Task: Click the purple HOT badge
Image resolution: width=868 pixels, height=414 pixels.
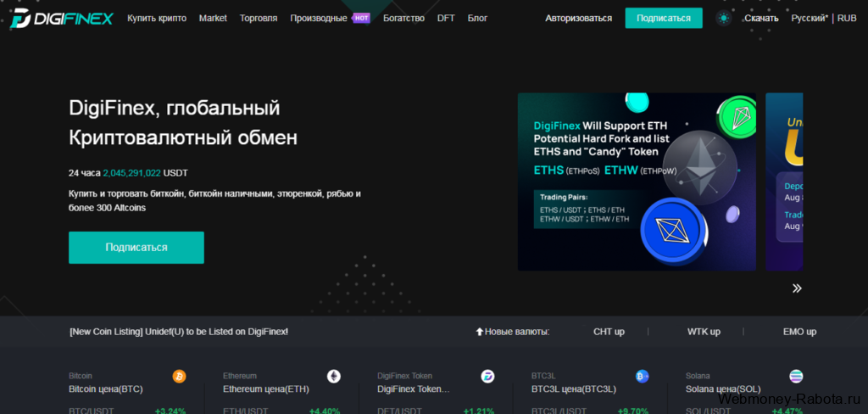Action: tap(361, 18)
